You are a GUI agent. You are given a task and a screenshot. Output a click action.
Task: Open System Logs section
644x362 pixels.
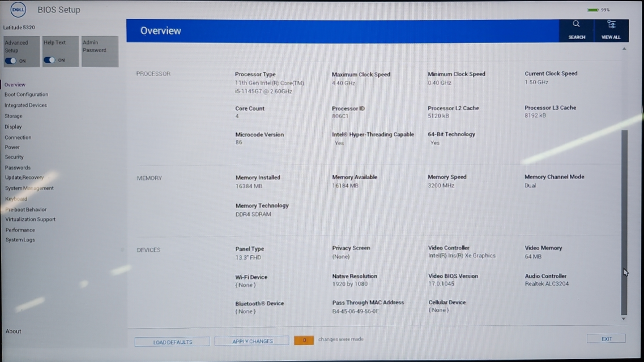pyautogui.click(x=20, y=240)
